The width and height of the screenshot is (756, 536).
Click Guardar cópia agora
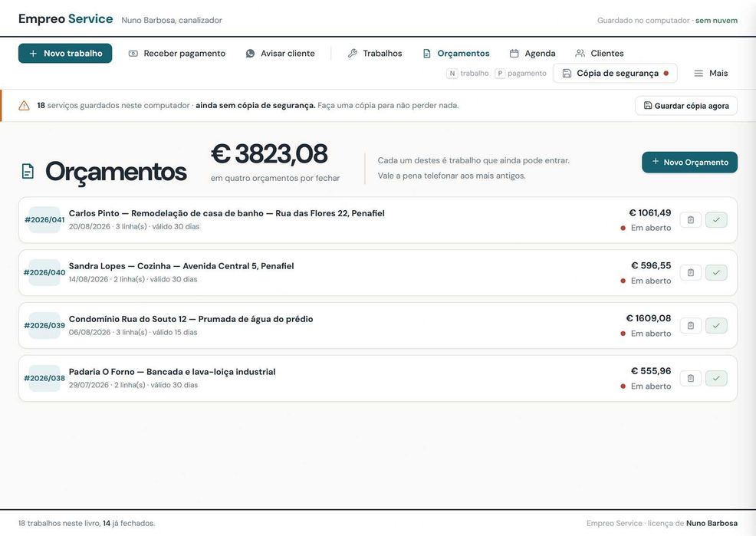click(x=686, y=106)
